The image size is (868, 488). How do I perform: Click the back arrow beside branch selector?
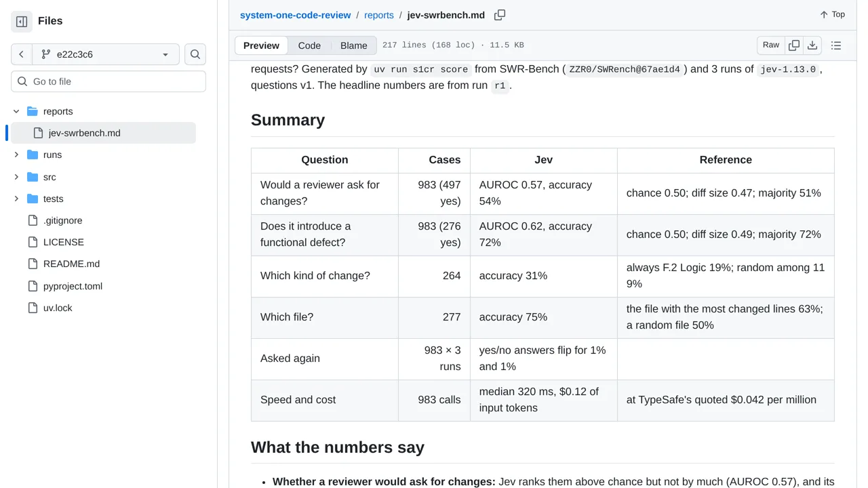(x=22, y=54)
